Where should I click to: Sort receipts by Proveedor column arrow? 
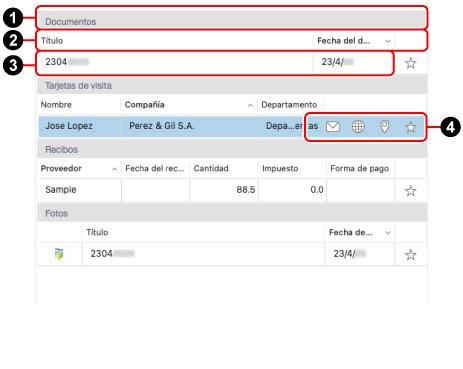click(x=114, y=169)
